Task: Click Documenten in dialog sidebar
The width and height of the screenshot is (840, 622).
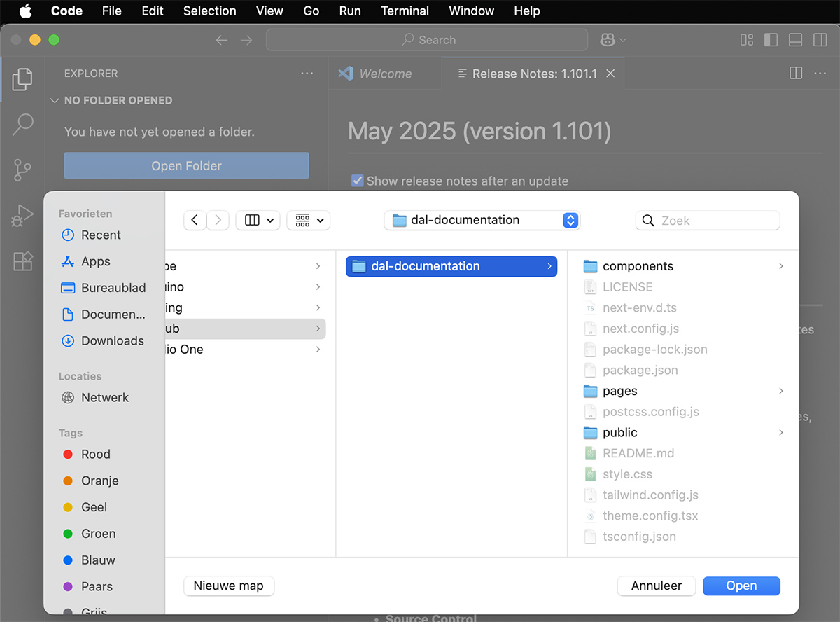Action: (x=104, y=315)
